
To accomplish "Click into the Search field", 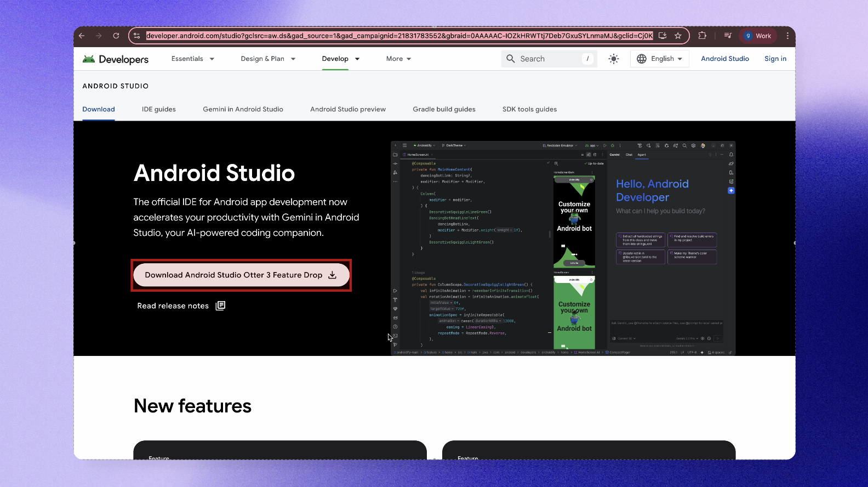I will click(548, 59).
